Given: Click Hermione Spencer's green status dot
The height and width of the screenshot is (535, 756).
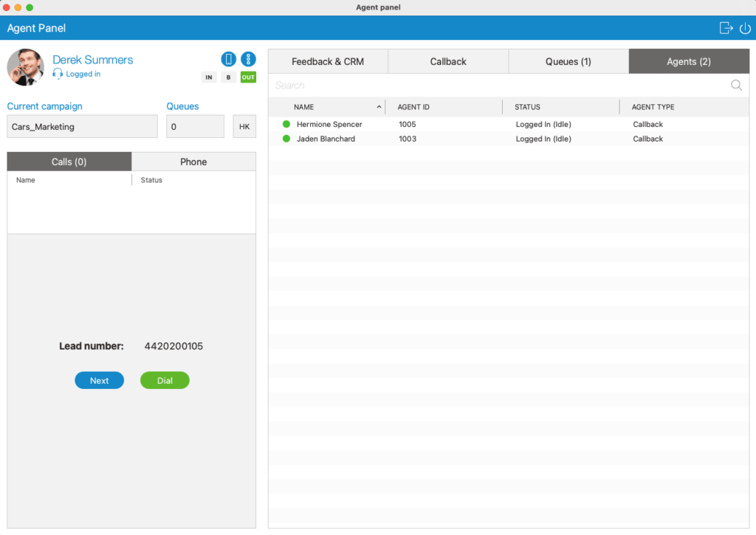Looking at the screenshot, I should point(286,125).
